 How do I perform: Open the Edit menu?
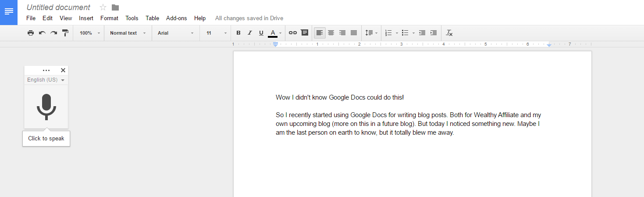point(47,18)
